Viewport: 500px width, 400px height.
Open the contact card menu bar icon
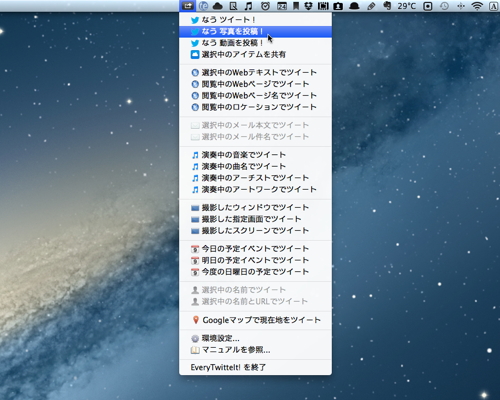pos(338,6)
